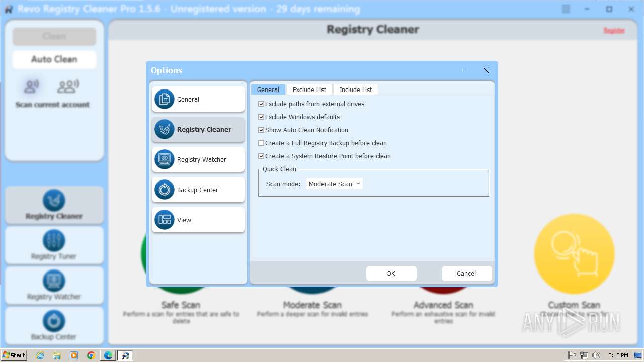Click the Windows Start button

coord(14,355)
